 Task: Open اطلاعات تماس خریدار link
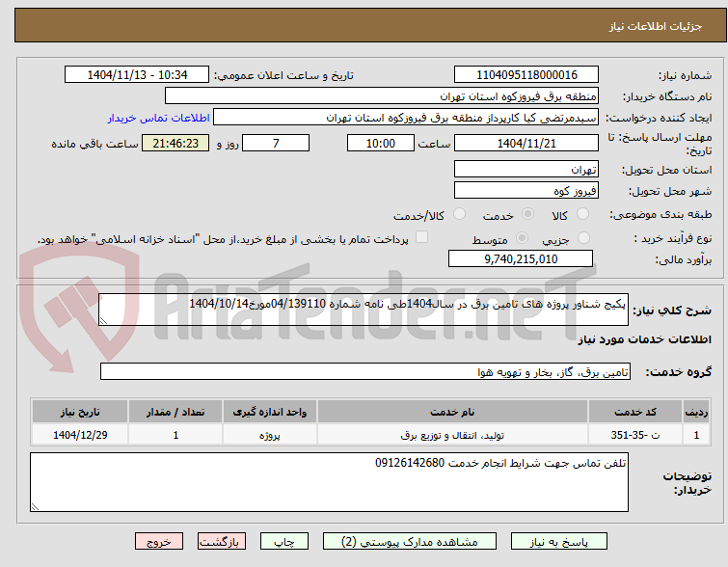(159, 118)
